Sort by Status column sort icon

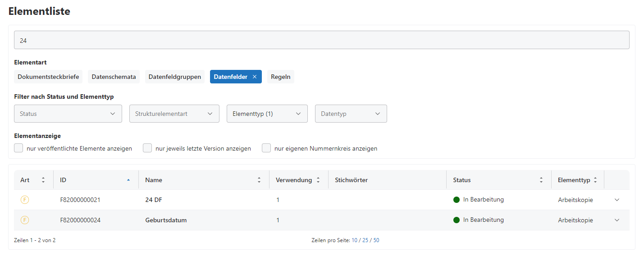[541, 180]
